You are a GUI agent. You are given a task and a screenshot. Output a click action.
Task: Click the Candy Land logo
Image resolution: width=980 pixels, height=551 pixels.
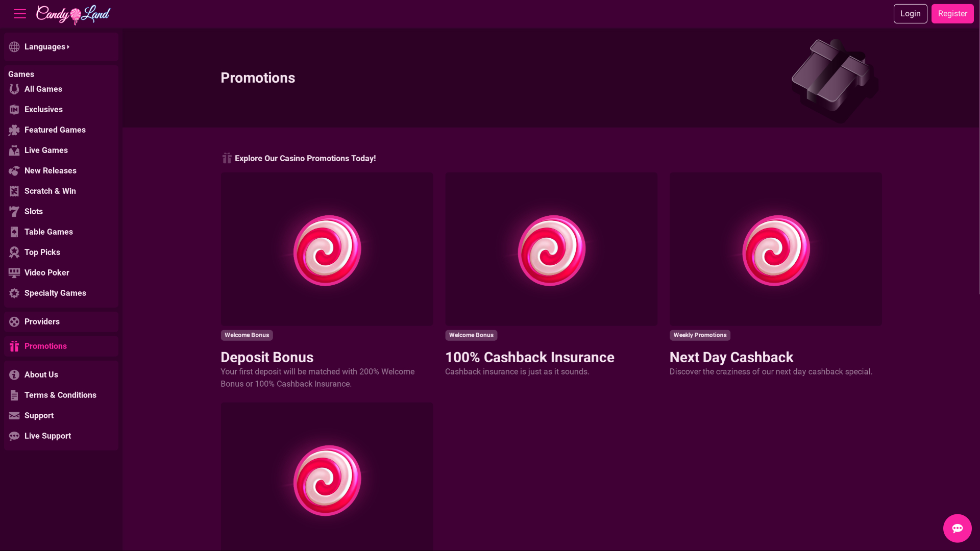pos(73,15)
